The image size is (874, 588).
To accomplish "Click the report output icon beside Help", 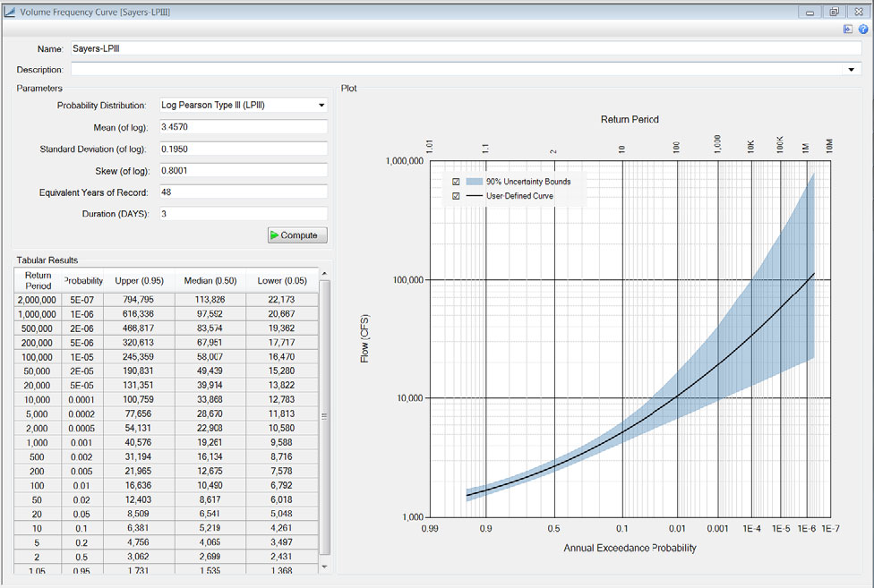I will (x=847, y=29).
